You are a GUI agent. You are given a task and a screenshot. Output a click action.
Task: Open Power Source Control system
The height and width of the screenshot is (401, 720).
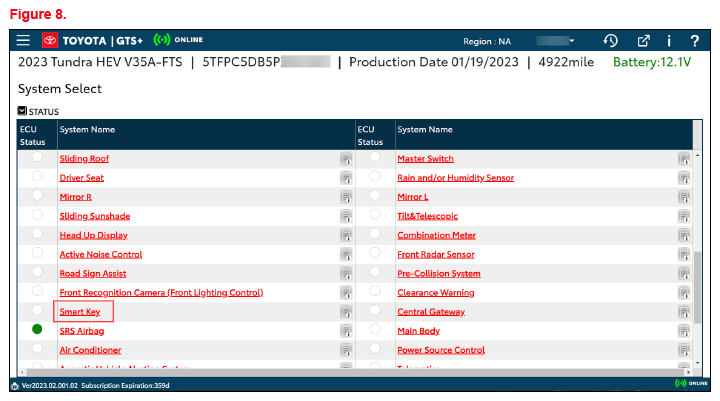tap(441, 350)
